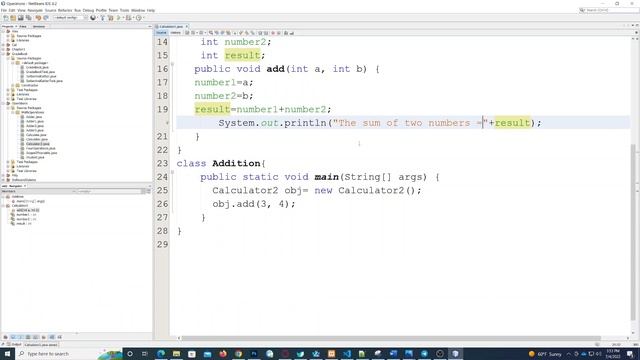The height and width of the screenshot is (360, 640).
Task: Toggle Fully Qualified Names in Navigator
Action: [x=44, y=337]
